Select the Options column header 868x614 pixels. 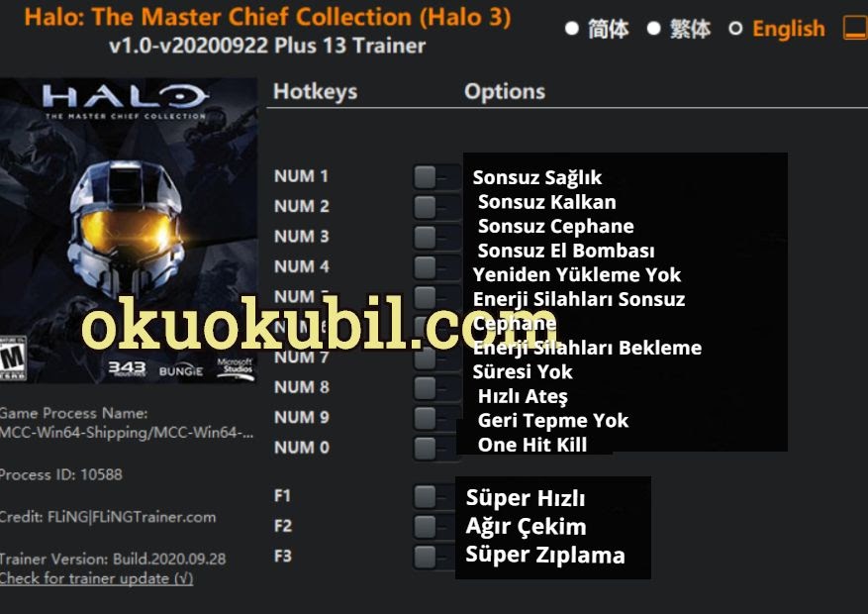pos(505,91)
